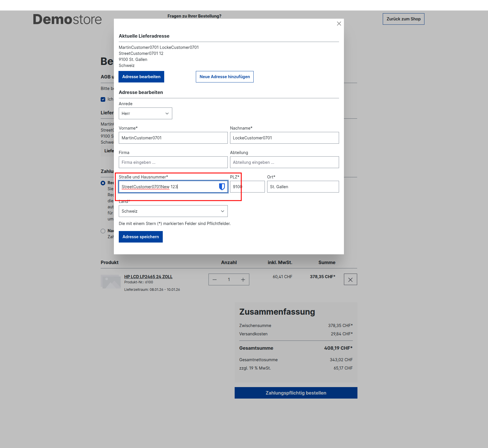Click the Demostore logo
This screenshot has width=488, height=448.
(67, 19)
